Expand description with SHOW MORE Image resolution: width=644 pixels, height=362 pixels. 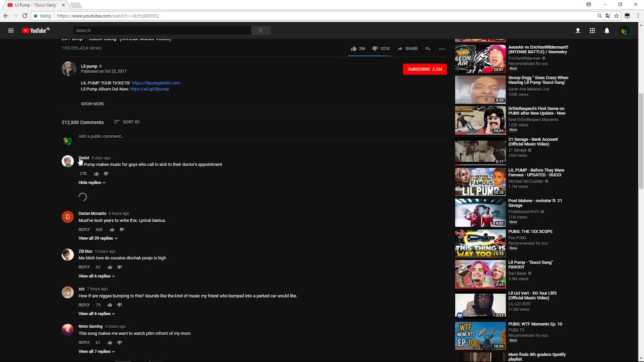pos(93,104)
